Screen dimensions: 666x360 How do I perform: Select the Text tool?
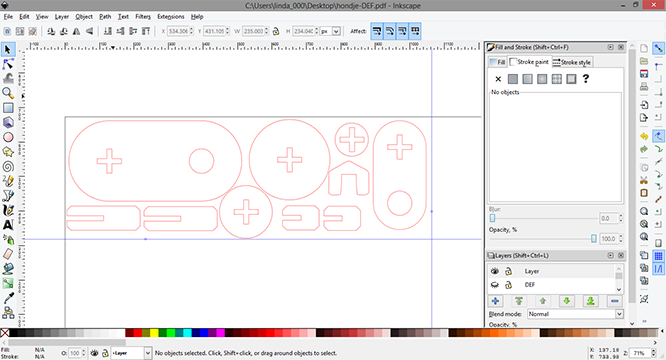pos(8,225)
